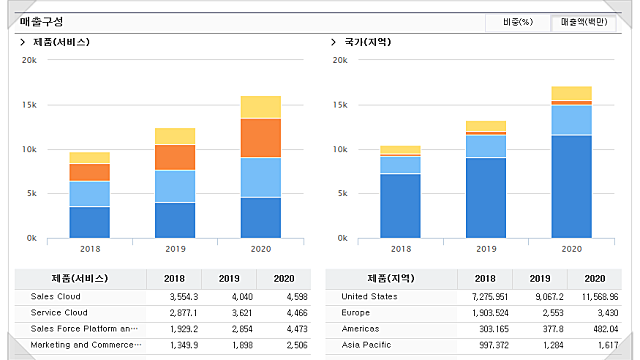Click the value 2,877.1 for Service Cloud
Image resolution: width=640 pixels, height=360 pixels.
(184, 313)
